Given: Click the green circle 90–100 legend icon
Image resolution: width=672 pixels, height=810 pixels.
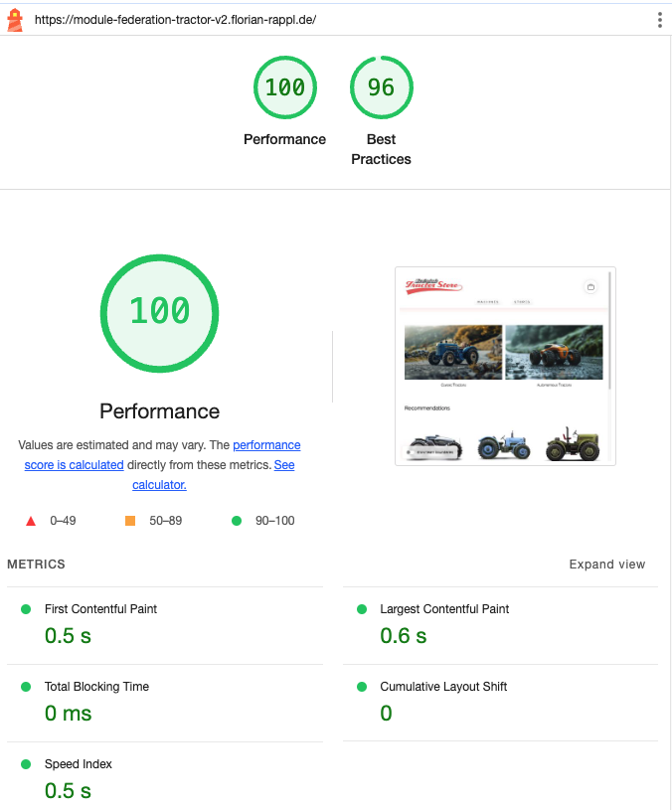Looking at the screenshot, I should coord(237,521).
